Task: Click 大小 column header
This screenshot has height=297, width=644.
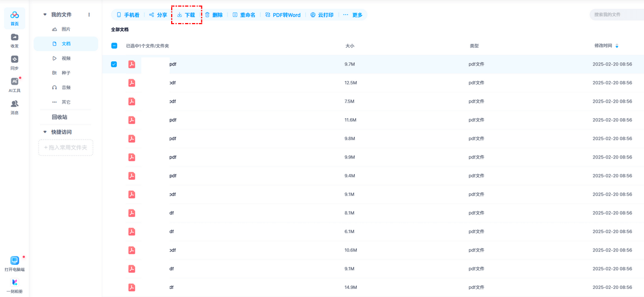Action: [x=349, y=46]
